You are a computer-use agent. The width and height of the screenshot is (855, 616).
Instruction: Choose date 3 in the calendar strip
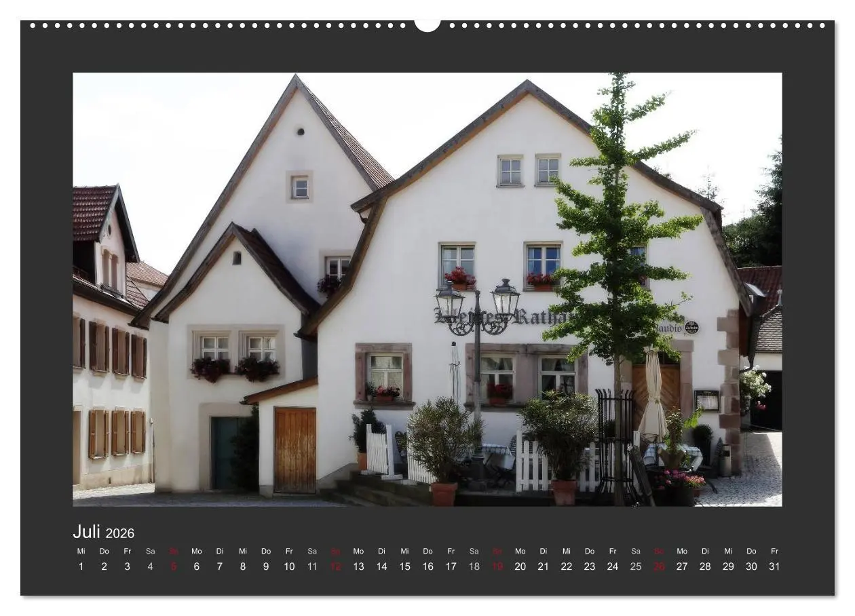coord(128,566)
